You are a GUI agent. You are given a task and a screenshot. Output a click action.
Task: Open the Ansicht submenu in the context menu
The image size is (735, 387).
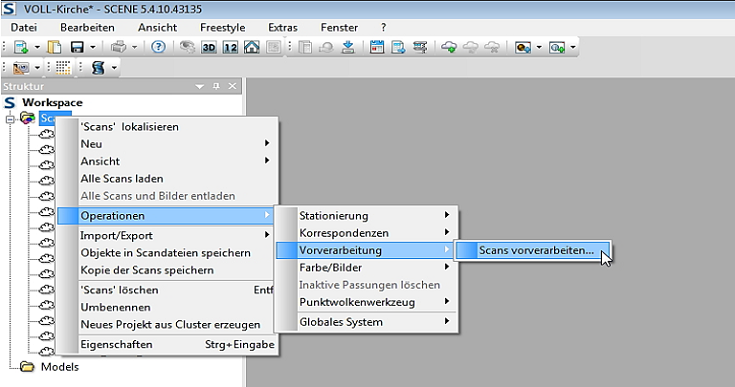(x=166, y=161)
